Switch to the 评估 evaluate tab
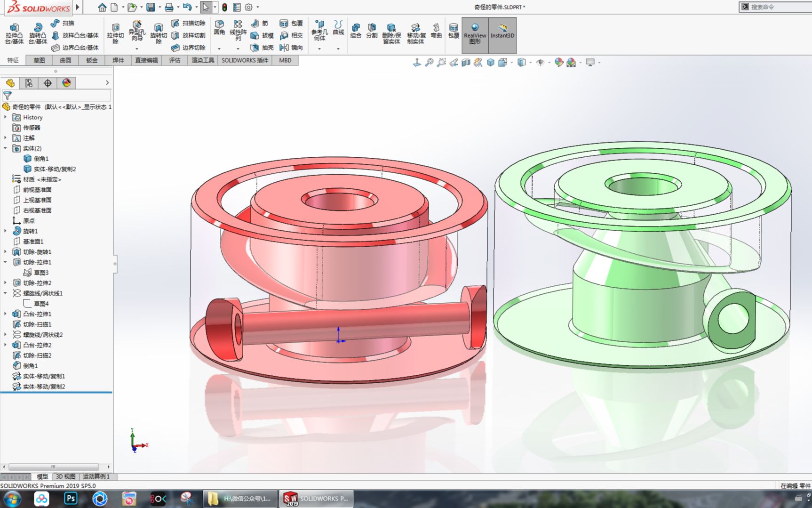 click(x=175, y=60)
